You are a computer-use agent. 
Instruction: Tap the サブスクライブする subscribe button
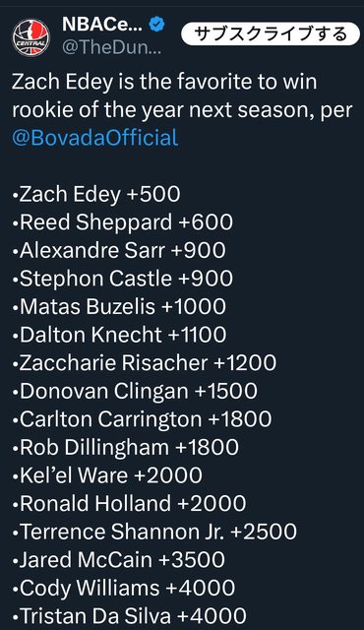pos(271,33)
